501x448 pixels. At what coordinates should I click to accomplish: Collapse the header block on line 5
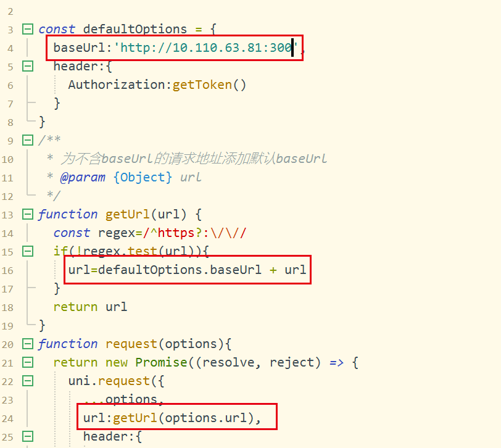pos(27,65)
